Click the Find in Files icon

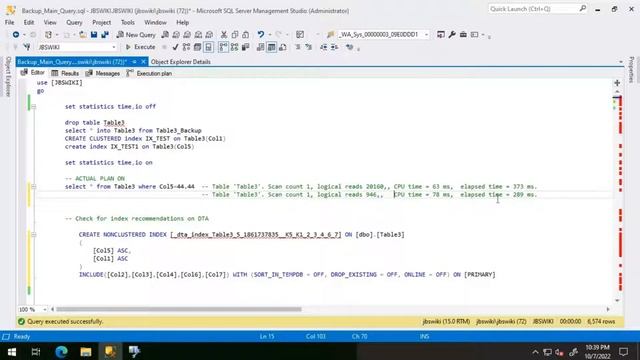pyautogui.click(x=331, y=35)
